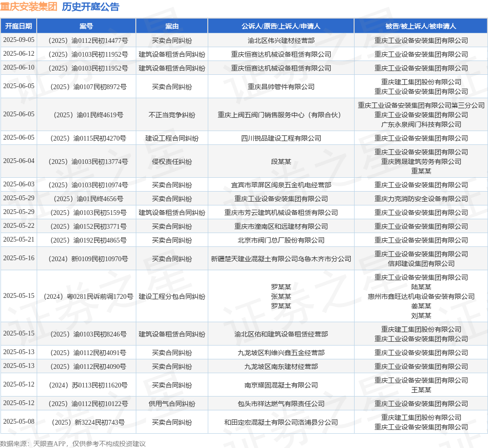
Task: Select case number (2025)渝01民终4656号
Action: pos(88,198)
